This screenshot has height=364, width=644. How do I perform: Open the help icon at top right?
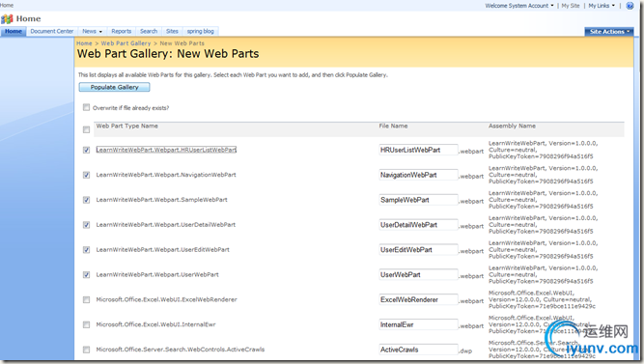pyautogui.click(x=630, y=6)
